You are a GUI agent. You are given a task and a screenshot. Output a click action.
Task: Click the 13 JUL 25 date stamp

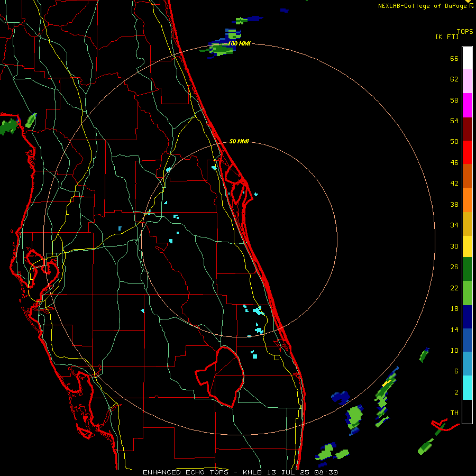289,472
